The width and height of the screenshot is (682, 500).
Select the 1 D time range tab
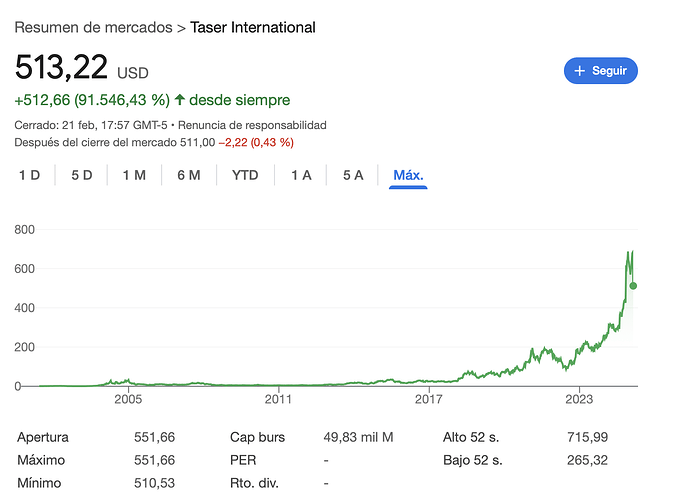tap(30, 175)
